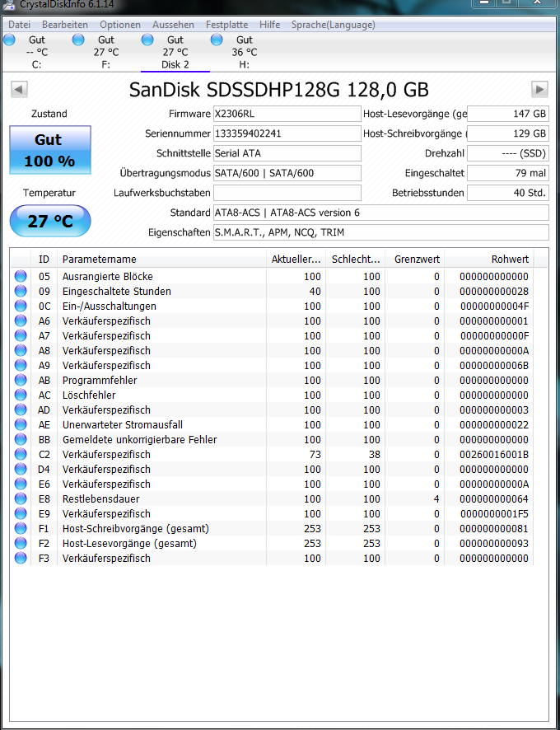Screen dimensions: 560x730
Task: Click status orb for Ein-/Ausschaltungen row
Action: 21,307
